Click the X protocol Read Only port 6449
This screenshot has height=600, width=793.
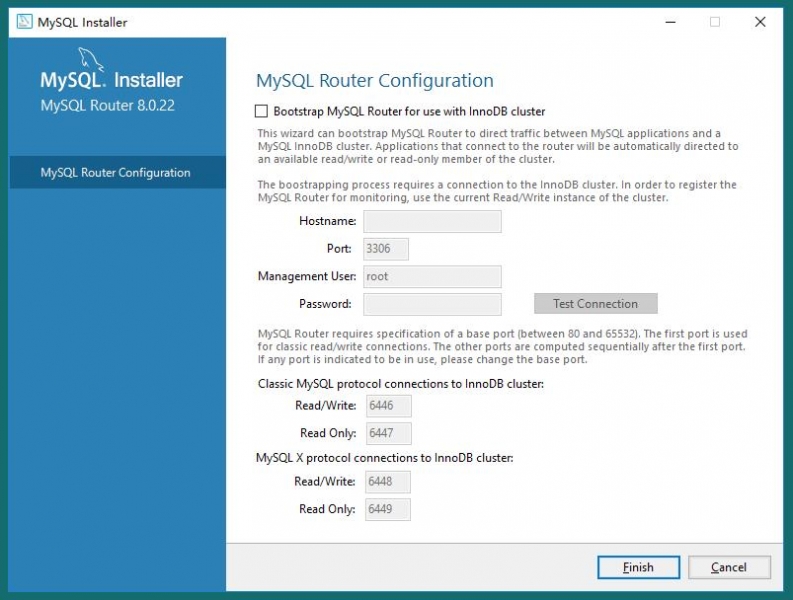coord(389,509)
